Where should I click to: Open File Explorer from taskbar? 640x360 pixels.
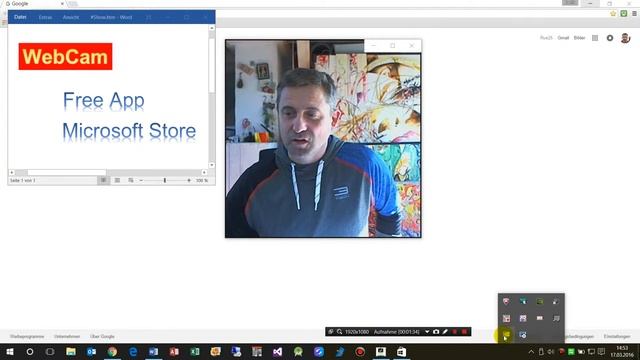click(x=71, y=352)
